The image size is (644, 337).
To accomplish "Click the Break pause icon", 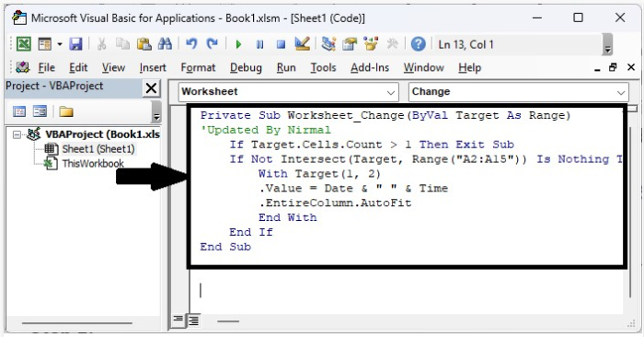I will (260, 44).
